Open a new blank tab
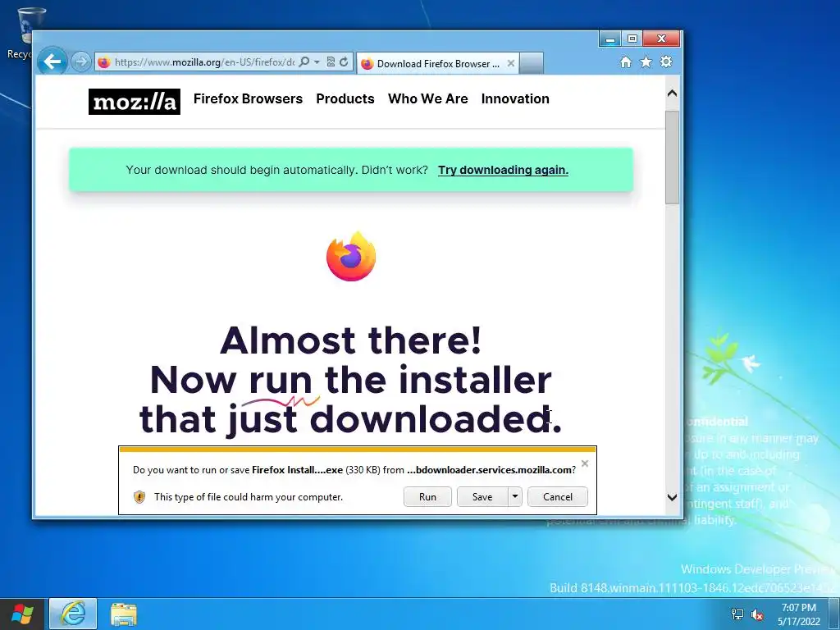The image size is (840, 630). pos(532,63)
